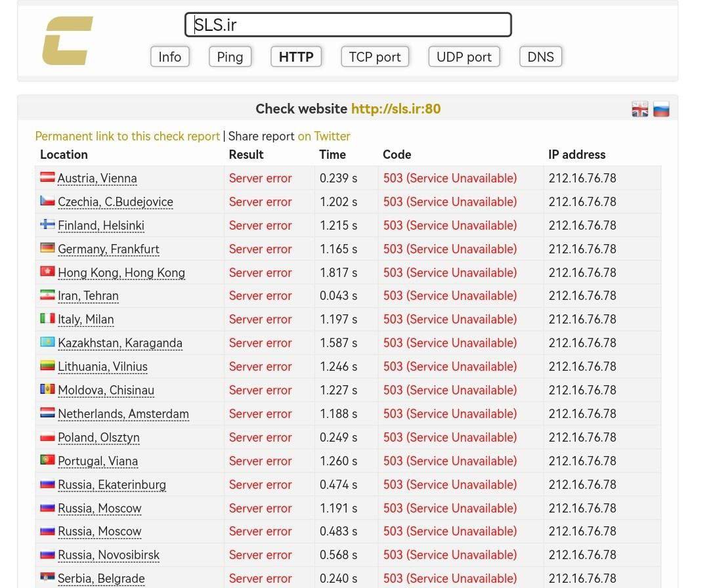Screen dimensions: 709x588
Task: Click Server error result in Austria row
Action: coord(261,178)
